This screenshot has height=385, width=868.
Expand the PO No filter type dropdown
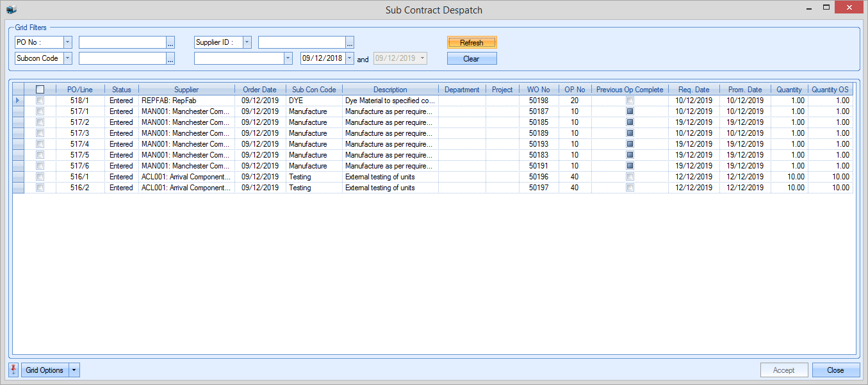click(x=67, y=42)
